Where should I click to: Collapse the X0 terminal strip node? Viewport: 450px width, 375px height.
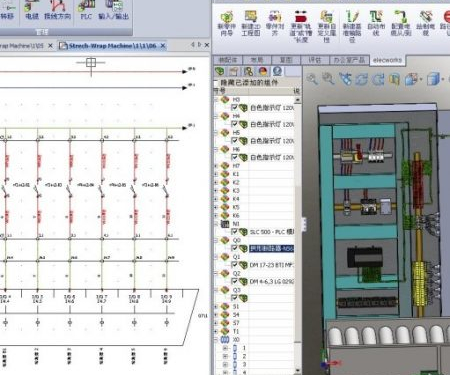216,340
